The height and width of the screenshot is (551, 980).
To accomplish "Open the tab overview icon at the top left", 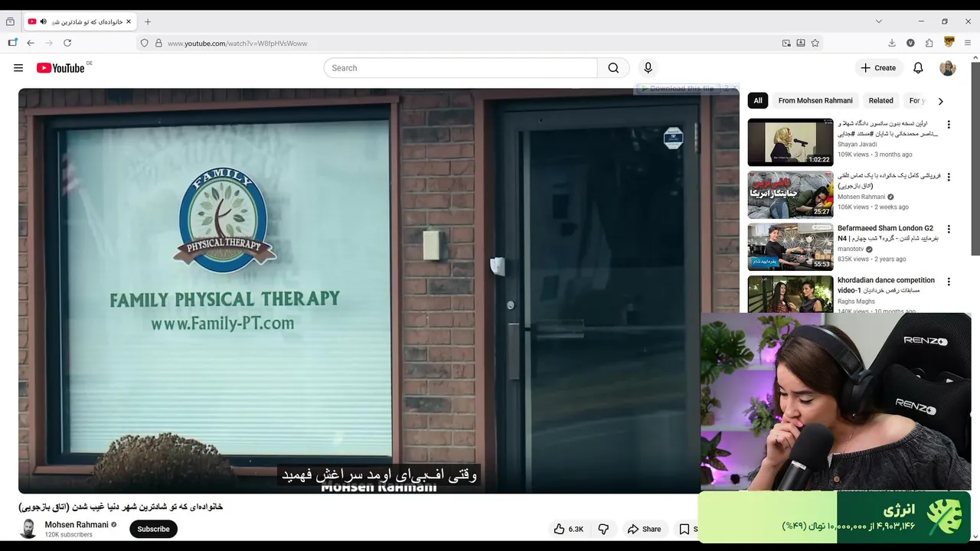I will [x=10, y=21].
